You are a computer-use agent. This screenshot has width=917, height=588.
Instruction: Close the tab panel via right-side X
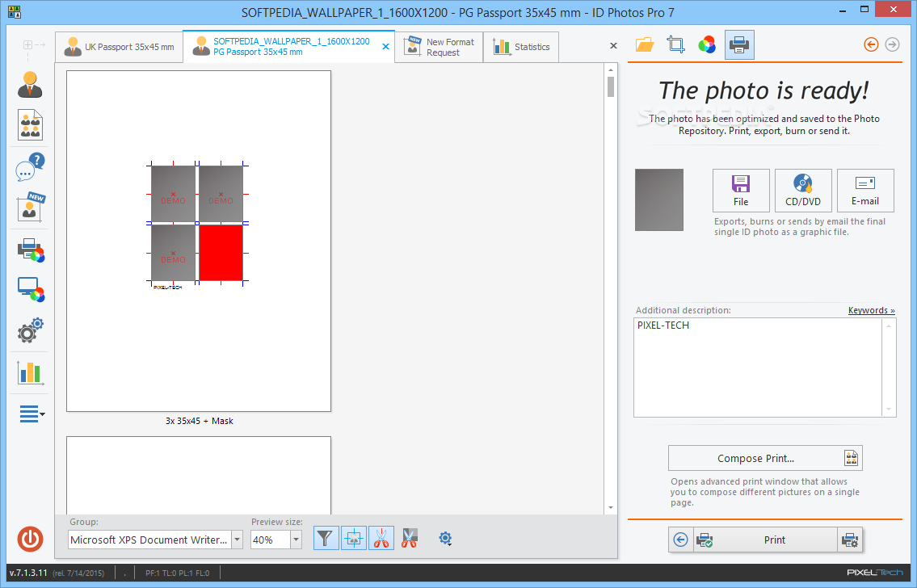coord(613,45)
